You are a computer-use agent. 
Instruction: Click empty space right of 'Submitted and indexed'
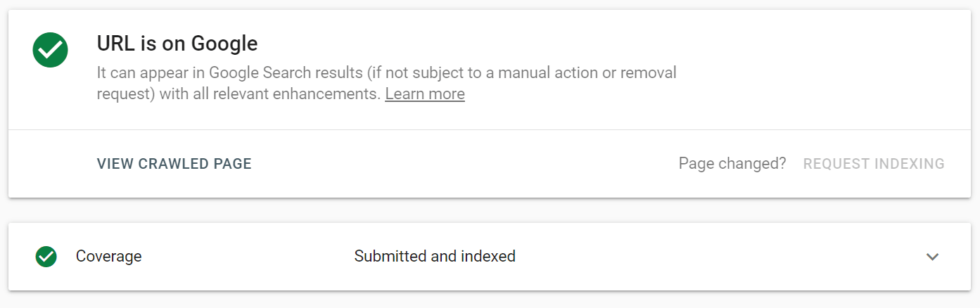click(x=704, y=257)
